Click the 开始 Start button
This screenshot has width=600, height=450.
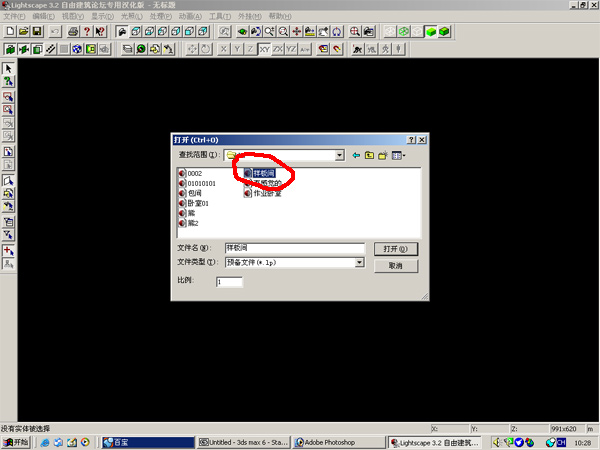16,442
